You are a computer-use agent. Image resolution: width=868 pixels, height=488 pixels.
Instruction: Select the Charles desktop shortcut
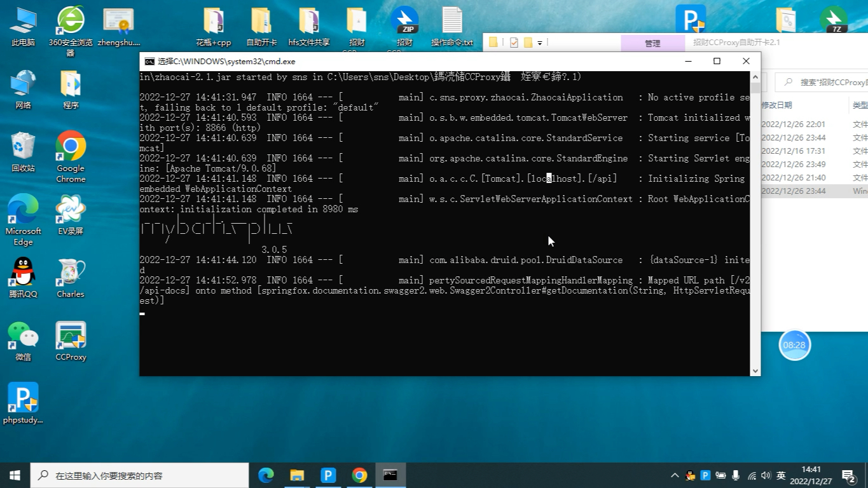71,278
